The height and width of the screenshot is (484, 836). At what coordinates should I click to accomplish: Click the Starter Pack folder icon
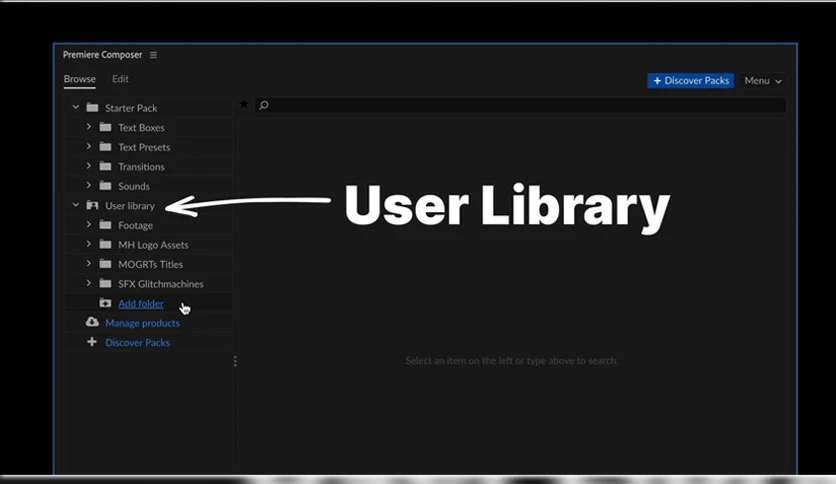pos(92,108)
